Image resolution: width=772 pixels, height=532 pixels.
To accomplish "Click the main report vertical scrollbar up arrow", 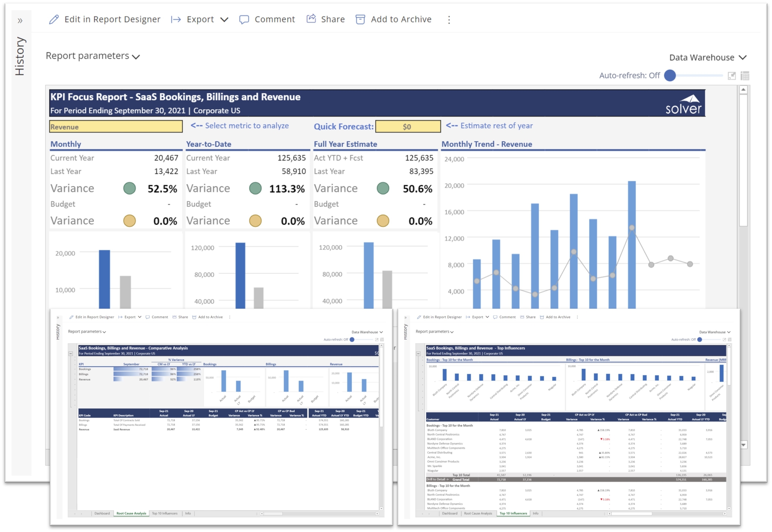I will [743, 90].
